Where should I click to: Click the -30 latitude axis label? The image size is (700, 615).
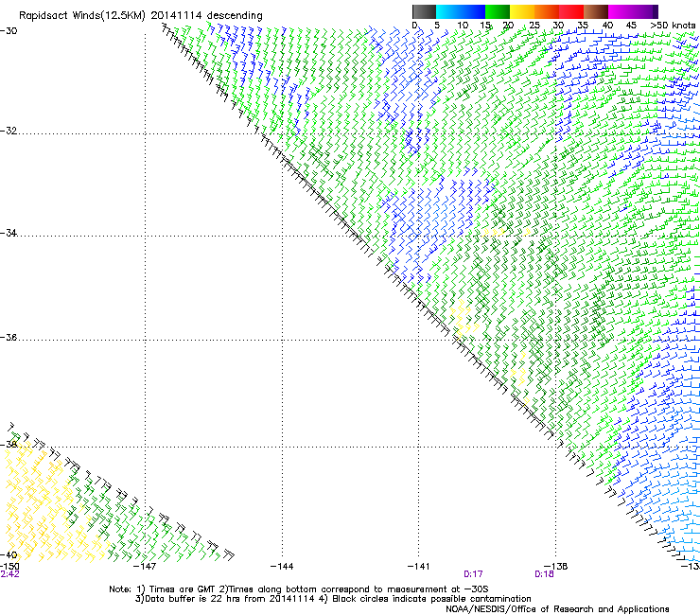(9, 31)
